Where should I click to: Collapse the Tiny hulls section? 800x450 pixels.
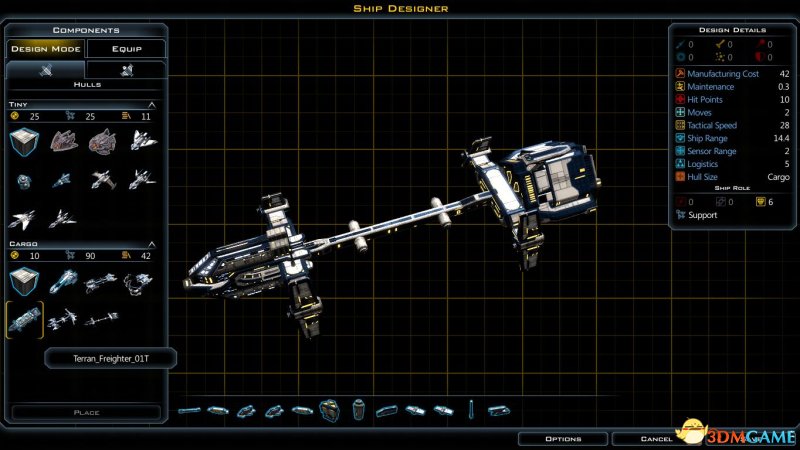tap(152, 105)
